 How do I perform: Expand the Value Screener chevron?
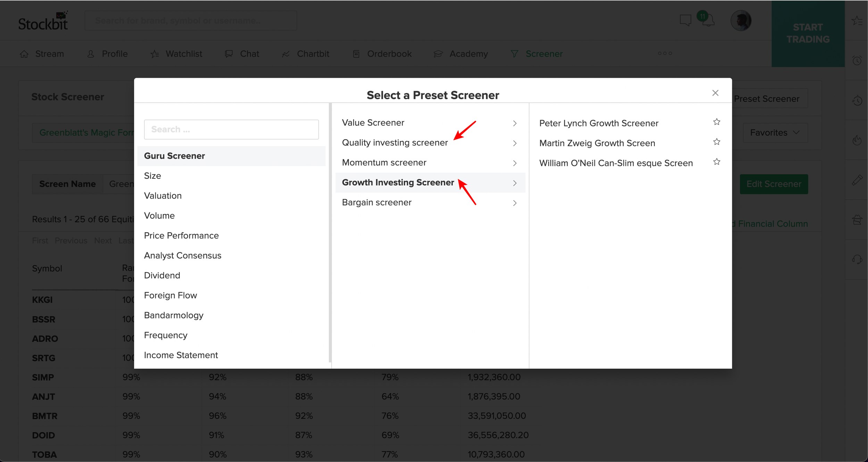[x=515, y=123]
